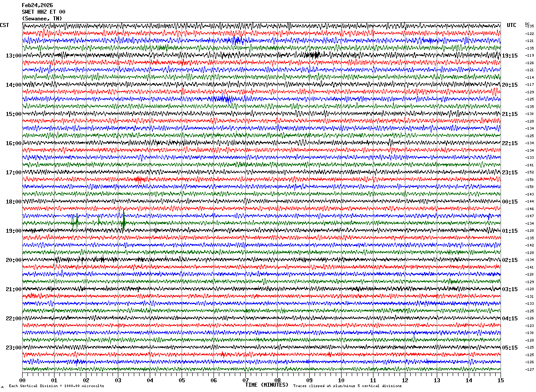The image size is (536, 392).
Task: Click the 22:15 UTC time label
Action: (510, 143)
